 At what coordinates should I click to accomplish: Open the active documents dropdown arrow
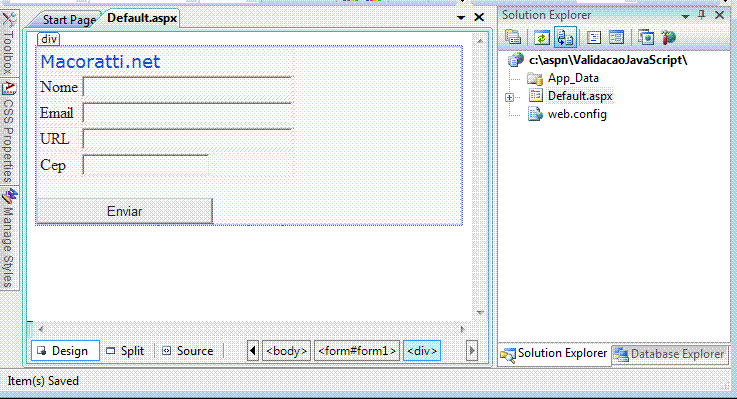tap(461, 18)
